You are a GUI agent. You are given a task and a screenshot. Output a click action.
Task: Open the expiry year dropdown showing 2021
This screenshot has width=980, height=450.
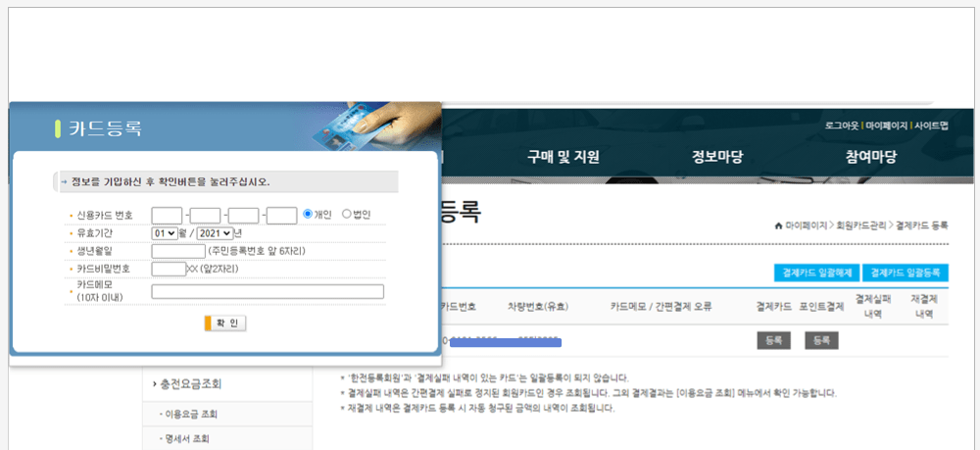coord(215,233)
